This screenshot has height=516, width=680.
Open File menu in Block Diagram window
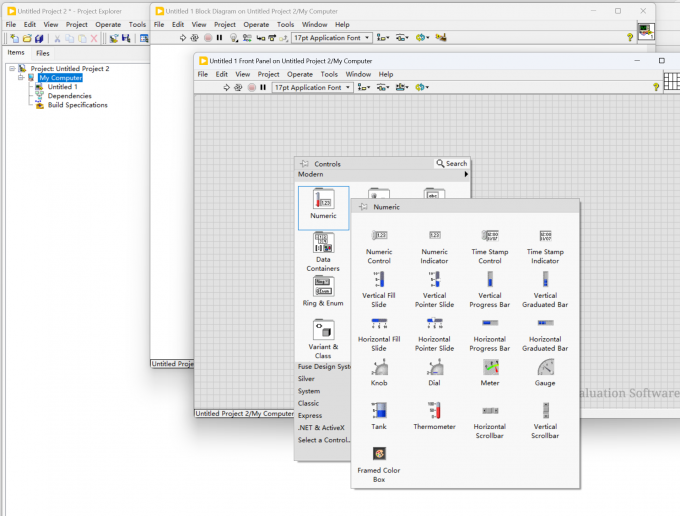159,25
